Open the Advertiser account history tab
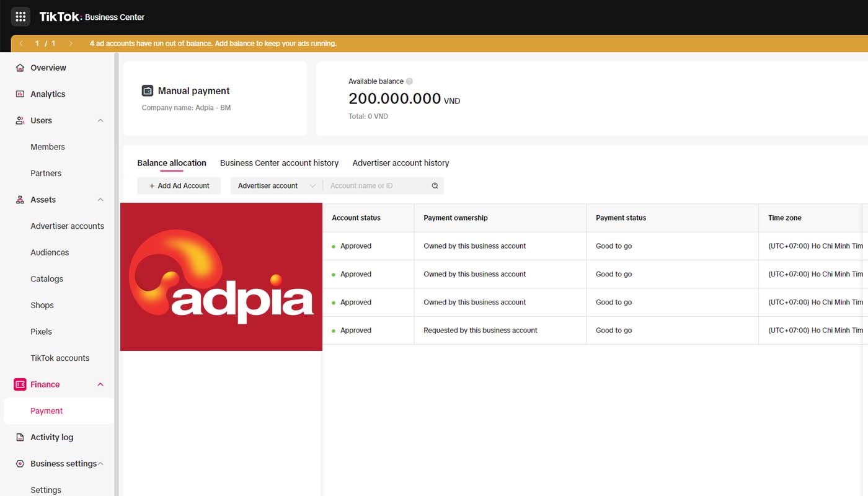This screenshot has width=868, height=496. coord(401,163)
